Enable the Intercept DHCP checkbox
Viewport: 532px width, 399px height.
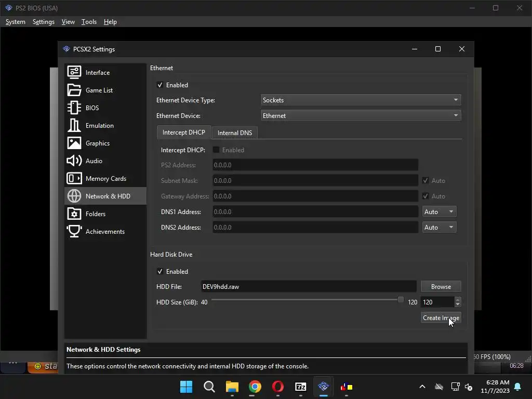point(216,150)
